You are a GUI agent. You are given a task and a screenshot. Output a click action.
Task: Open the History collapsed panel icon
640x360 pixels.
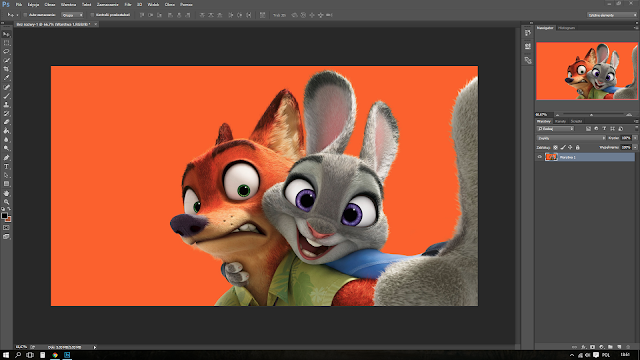click(x=528, y=33)
